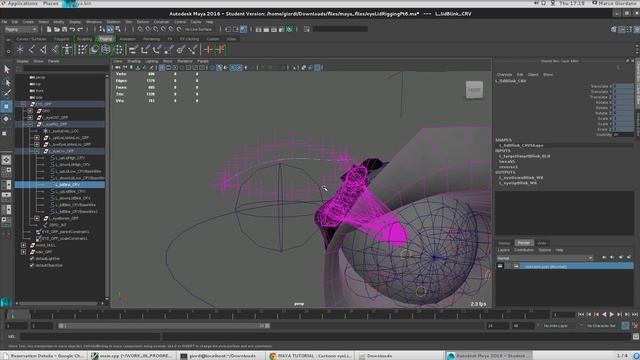Click the highlighted Move tool in toolbox
640x360 pixels.
[x=7, y=107]
